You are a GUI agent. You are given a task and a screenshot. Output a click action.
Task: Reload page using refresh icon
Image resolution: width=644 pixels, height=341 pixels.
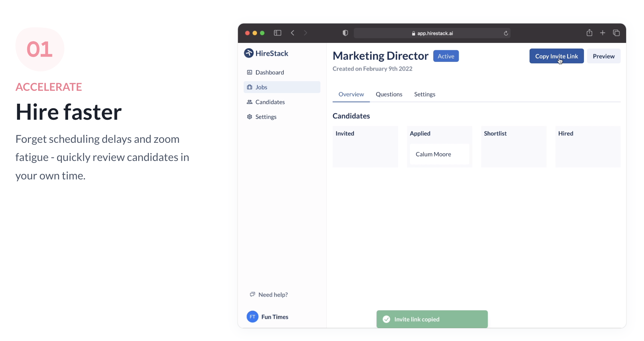tap(506, 33)
